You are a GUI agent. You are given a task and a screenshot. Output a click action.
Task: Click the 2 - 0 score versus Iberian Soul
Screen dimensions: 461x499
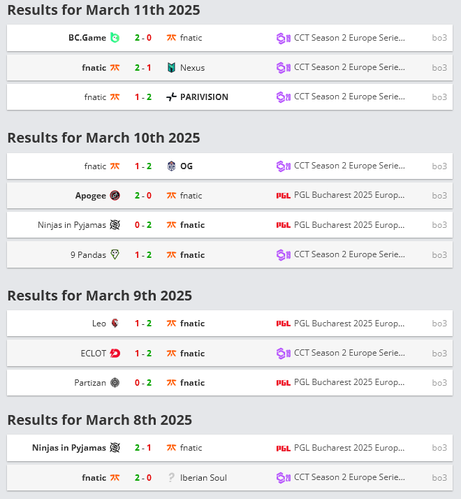(143, 478)
